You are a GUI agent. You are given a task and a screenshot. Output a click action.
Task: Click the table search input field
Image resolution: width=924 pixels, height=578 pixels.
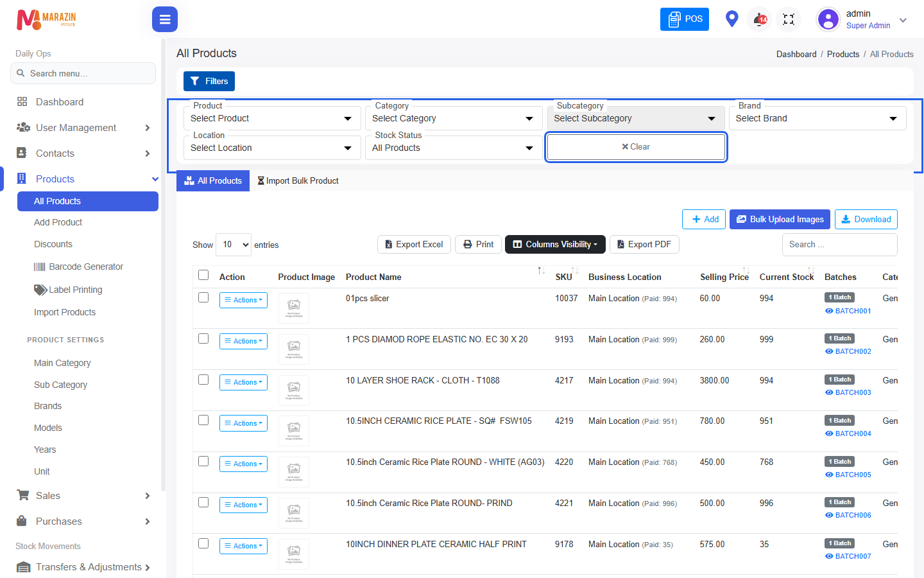(840, 245)
